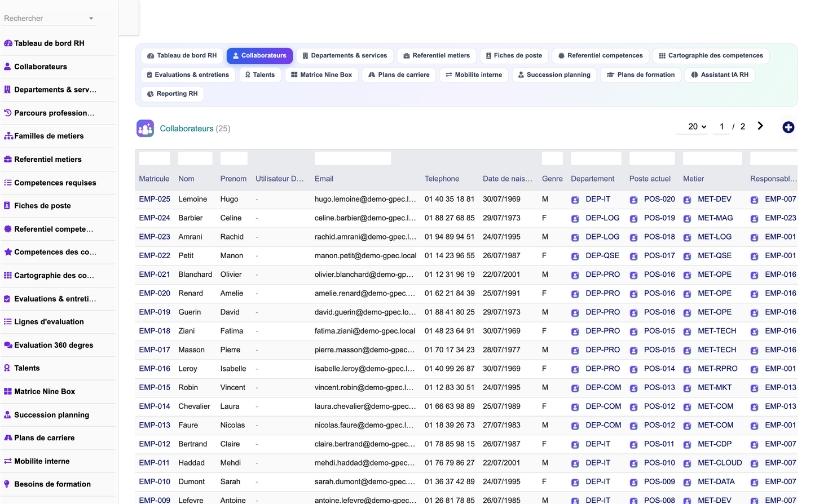This screenshot has width=815, height=504.
Task: Open position link POS-014
Action: (x=659, y=369)
